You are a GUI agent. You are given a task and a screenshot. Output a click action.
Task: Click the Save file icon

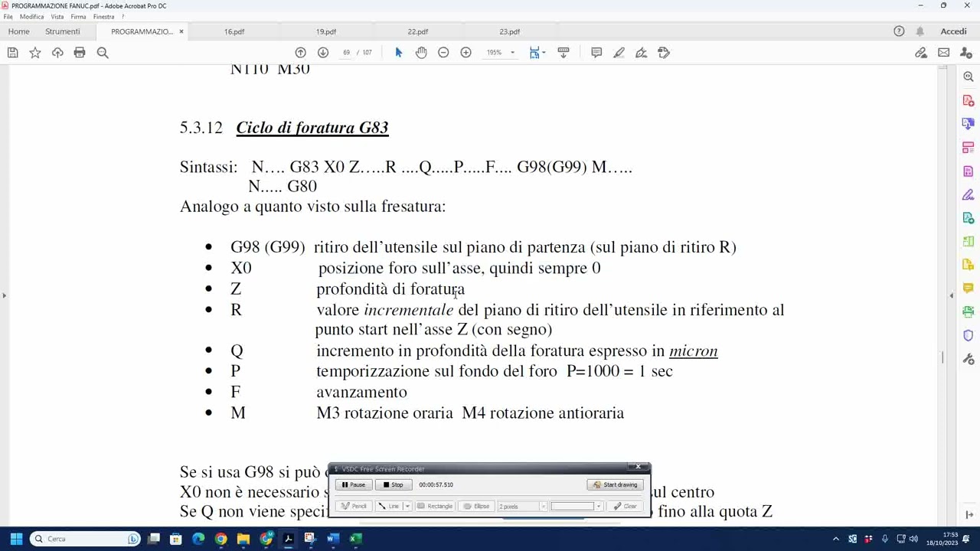click(x=12, y=53)
